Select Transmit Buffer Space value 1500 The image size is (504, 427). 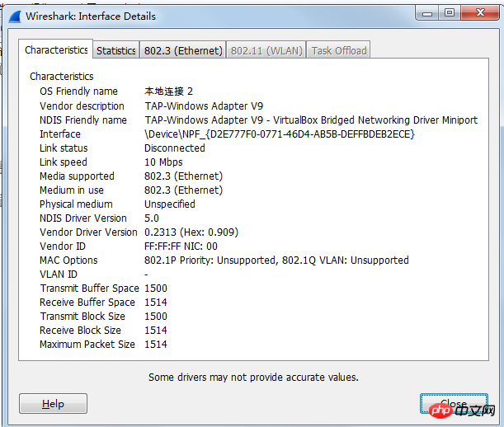click(x=156, y=289)
